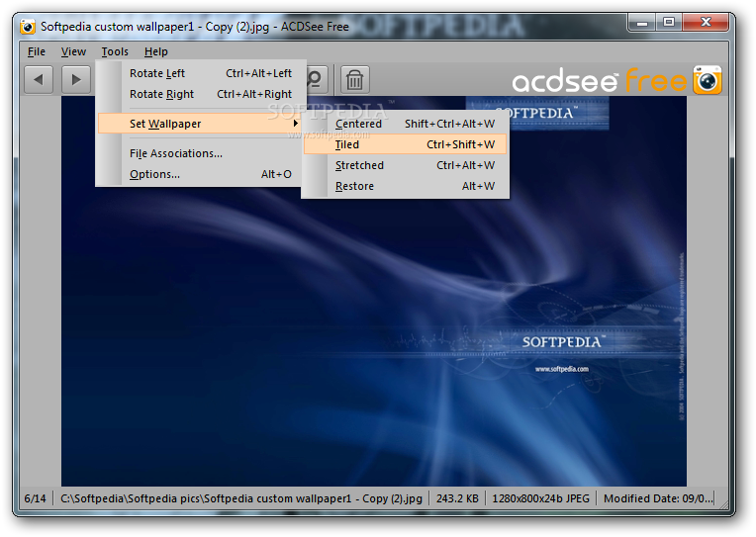Click the ACDSee camera logo icon

tap(708, 79)
